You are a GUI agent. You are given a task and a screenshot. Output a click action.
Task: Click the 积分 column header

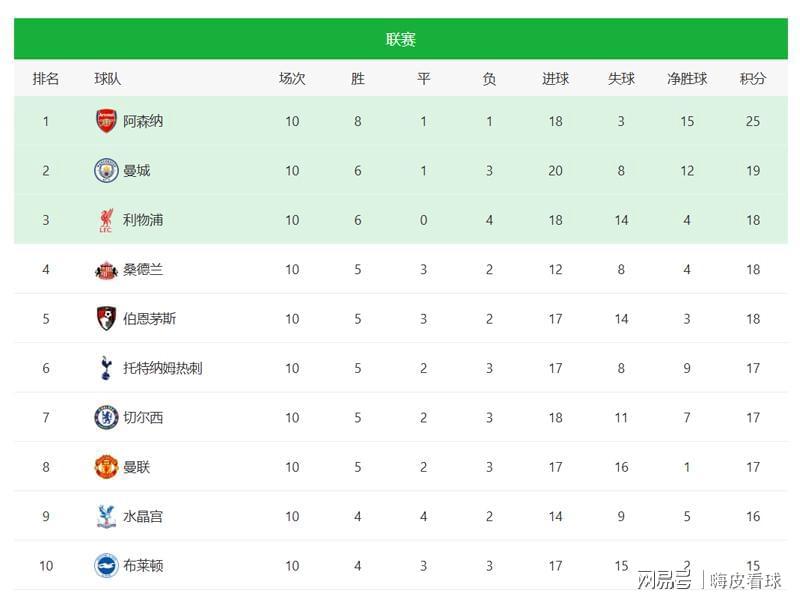(753, 78)
